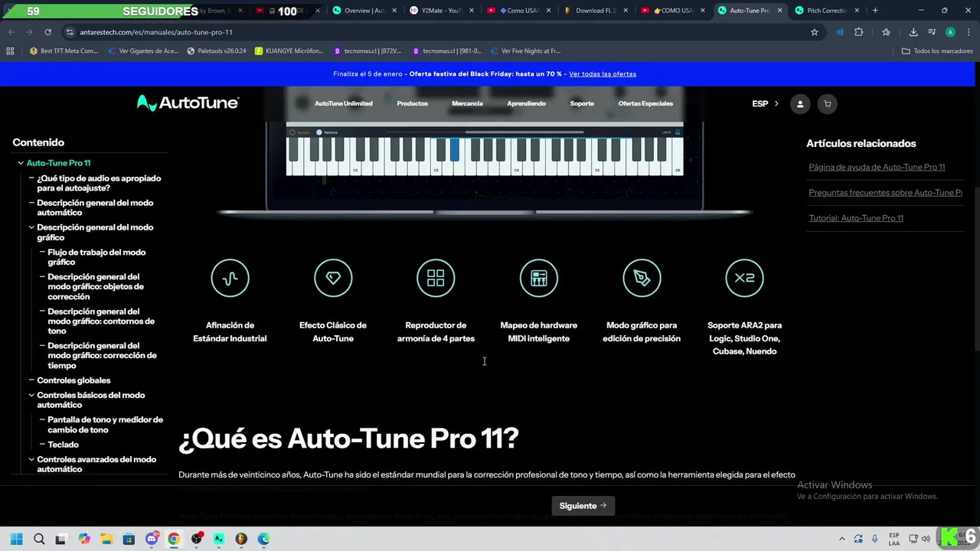980x551 pixels.
Task: Click the AutoTune logo in header
Action: coord(188,103)
